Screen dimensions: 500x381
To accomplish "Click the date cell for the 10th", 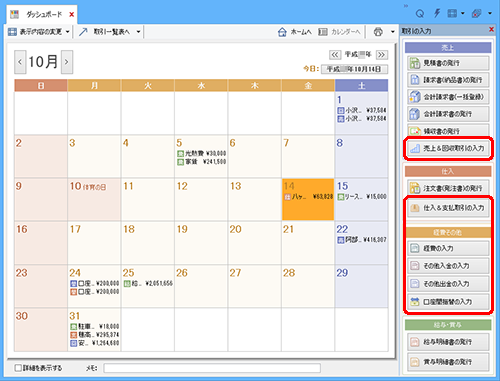I will (x=94, y=199).
